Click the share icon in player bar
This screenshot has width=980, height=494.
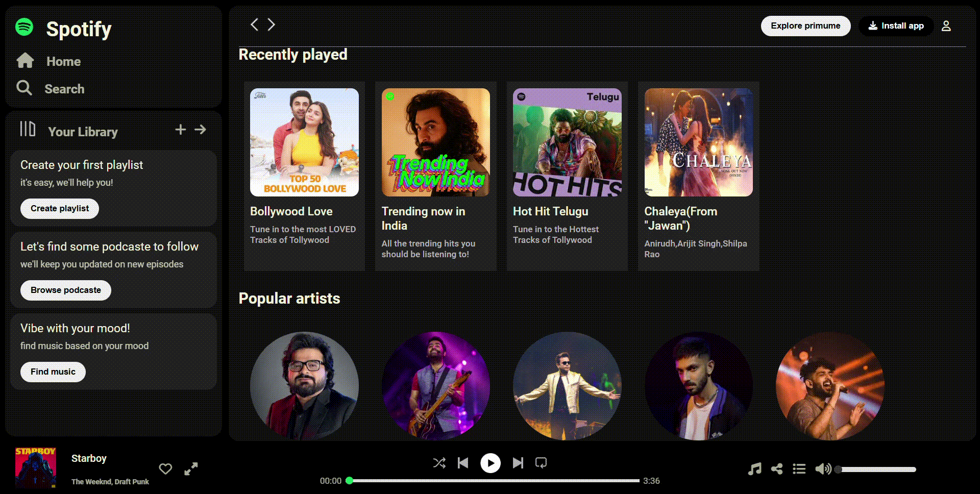tap(777, 469)
